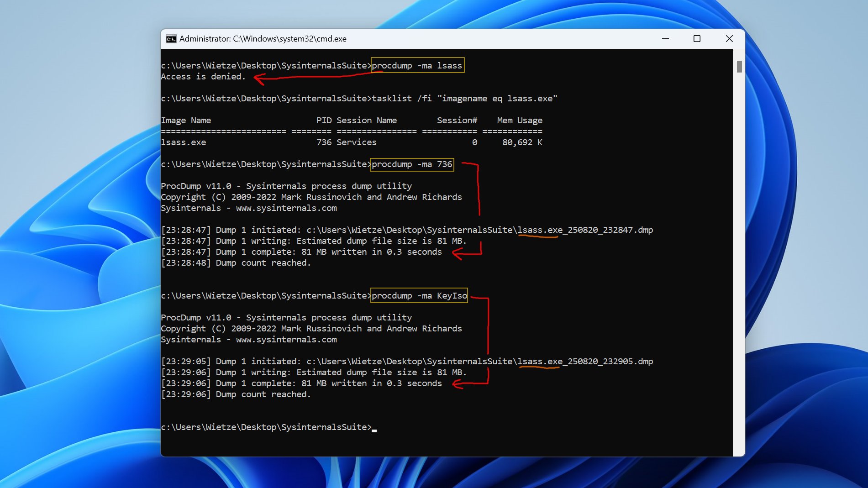Click the '[23:28:47] Dump 1 complete' line
The width and height of the screenshot is (868, 488).
coord(301,252)
